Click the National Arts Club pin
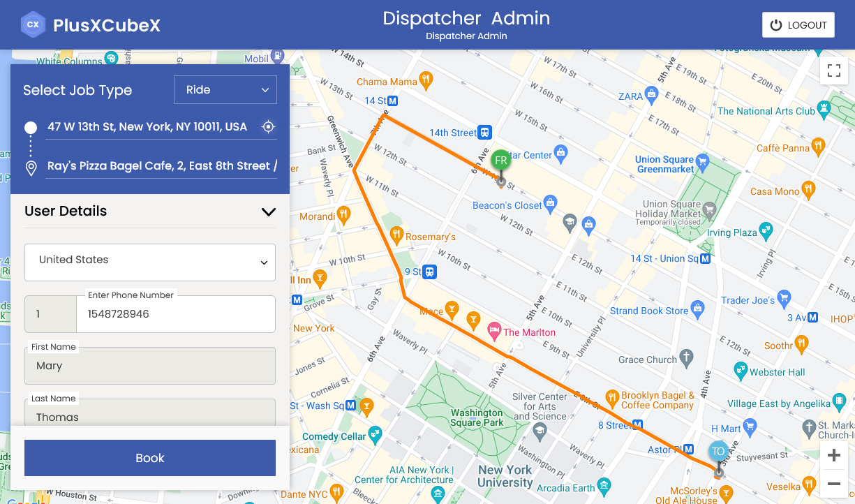Screen dimensions: 855x504 pyautogui.click(x=824, y=109)
